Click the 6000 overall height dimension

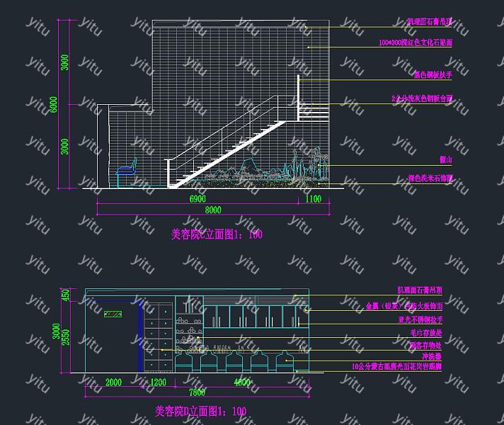pos(54,103)
